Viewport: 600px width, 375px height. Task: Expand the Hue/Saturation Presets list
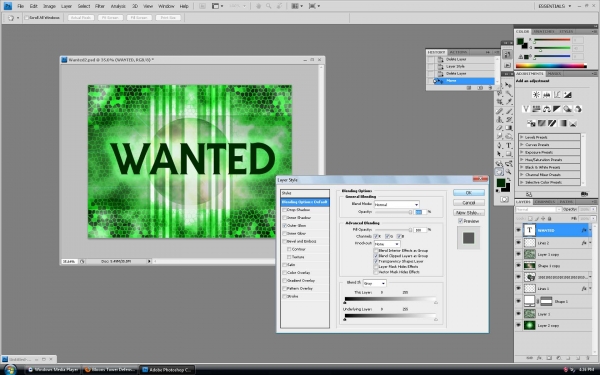coord(522,160)
